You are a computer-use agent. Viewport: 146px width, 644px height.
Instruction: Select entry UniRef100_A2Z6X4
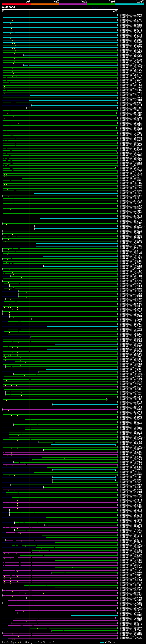click(x=131, y=618)
